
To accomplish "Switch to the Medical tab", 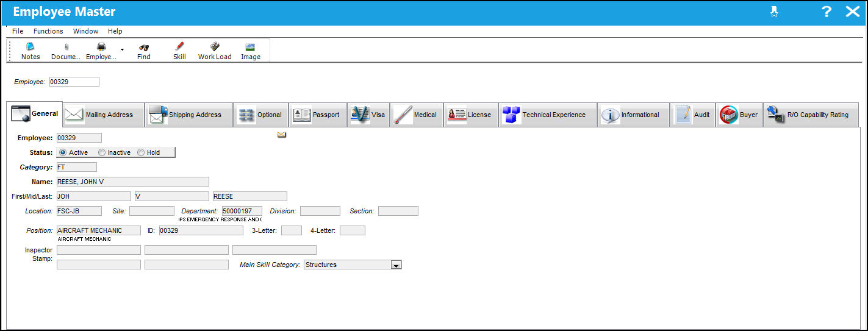I will pyautogui.click(x=416, y=115).
